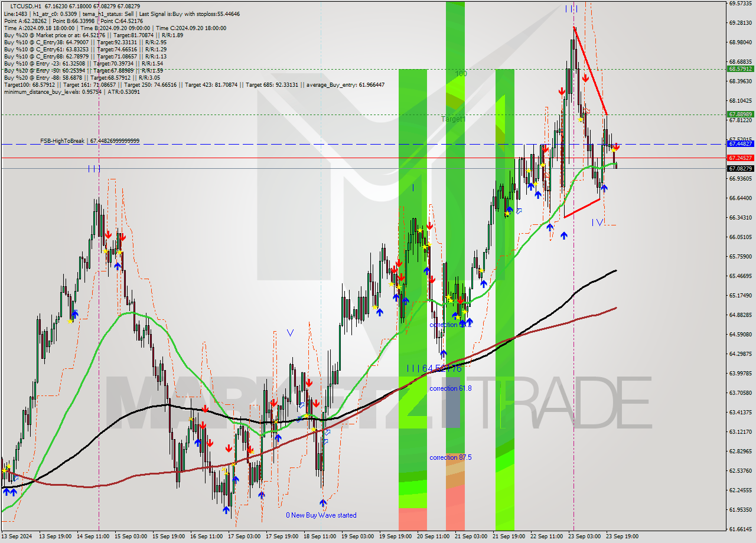Click the 'Target100: 68.57912' targets info line

(194, 84)
